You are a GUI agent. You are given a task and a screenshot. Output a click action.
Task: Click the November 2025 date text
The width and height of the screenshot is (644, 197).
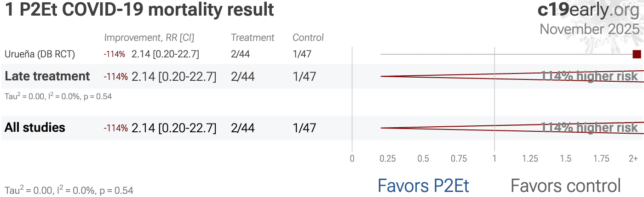pos(589,29)
